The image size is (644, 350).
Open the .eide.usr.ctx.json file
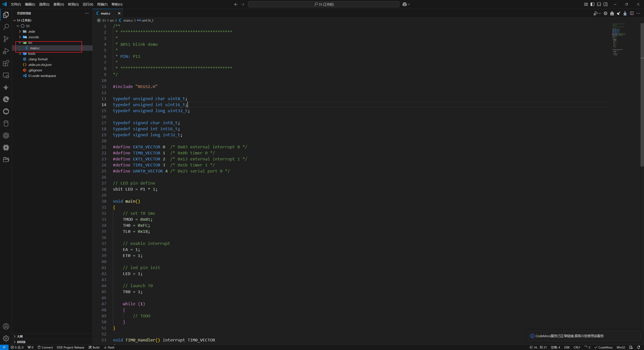tap(52, 65)
